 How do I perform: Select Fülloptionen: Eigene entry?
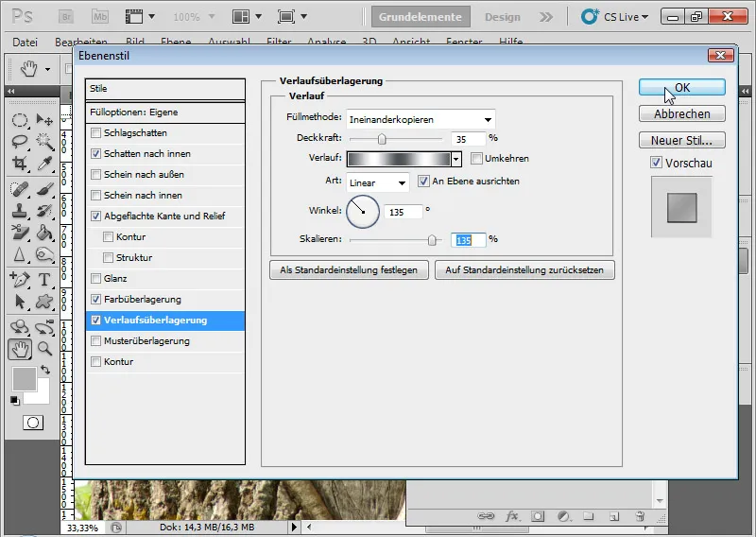164,112
